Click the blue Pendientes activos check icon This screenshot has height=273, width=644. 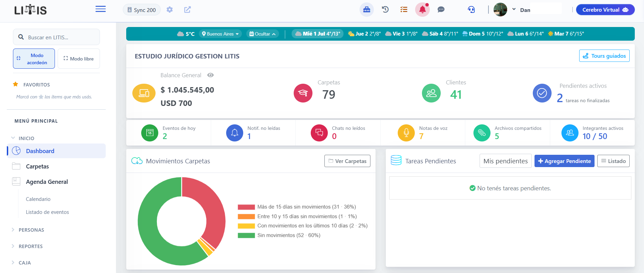coord(542,93)
